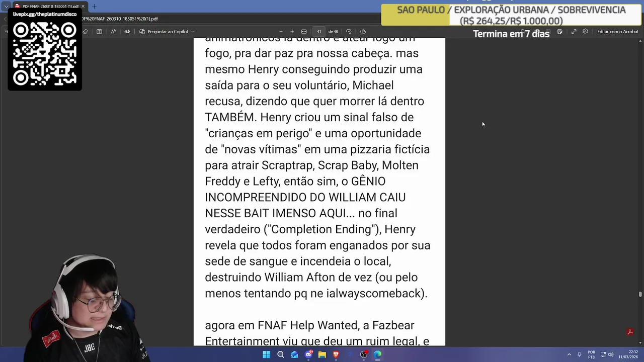644x362 pixels.
Task: Show hidden system tray icons
Action: coord(569,354)
